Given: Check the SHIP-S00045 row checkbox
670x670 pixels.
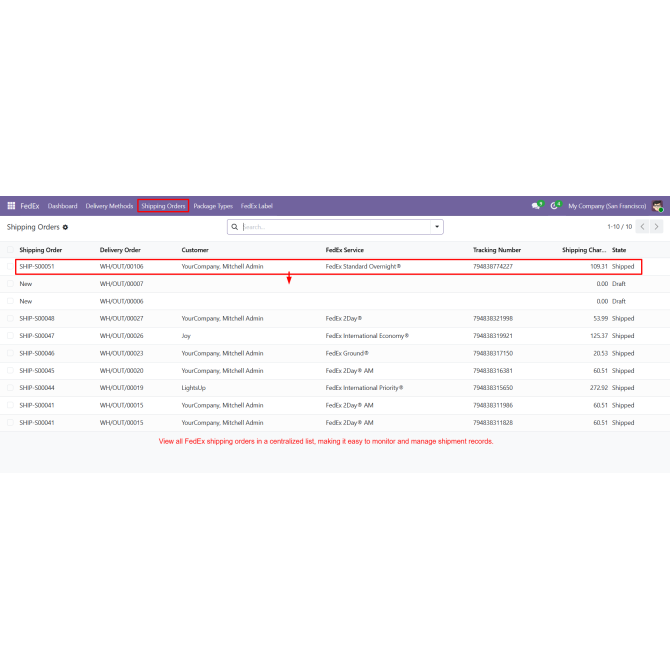Looking at the screenshot, I should pos(10,370).
